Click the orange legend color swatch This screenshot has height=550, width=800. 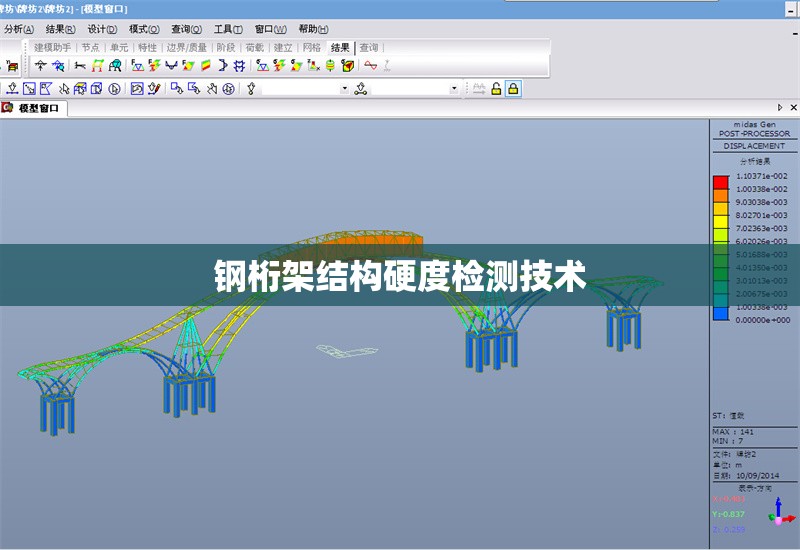click(x=721, y=195)
